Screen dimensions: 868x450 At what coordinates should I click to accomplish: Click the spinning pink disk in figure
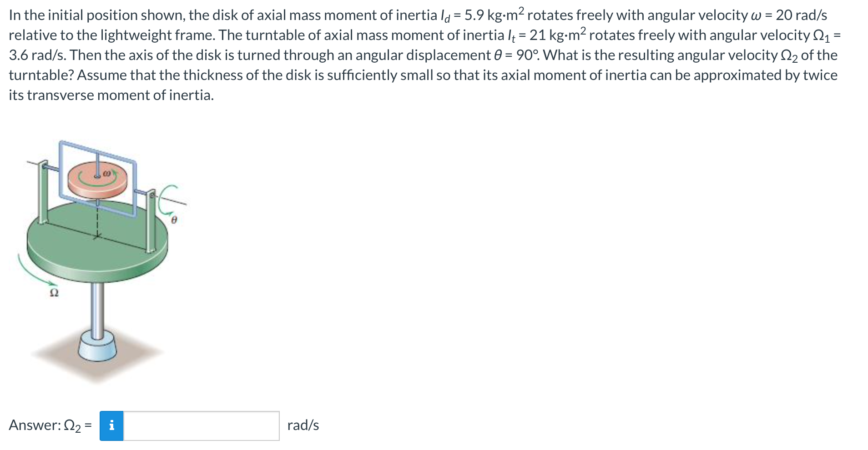point(98,180)
